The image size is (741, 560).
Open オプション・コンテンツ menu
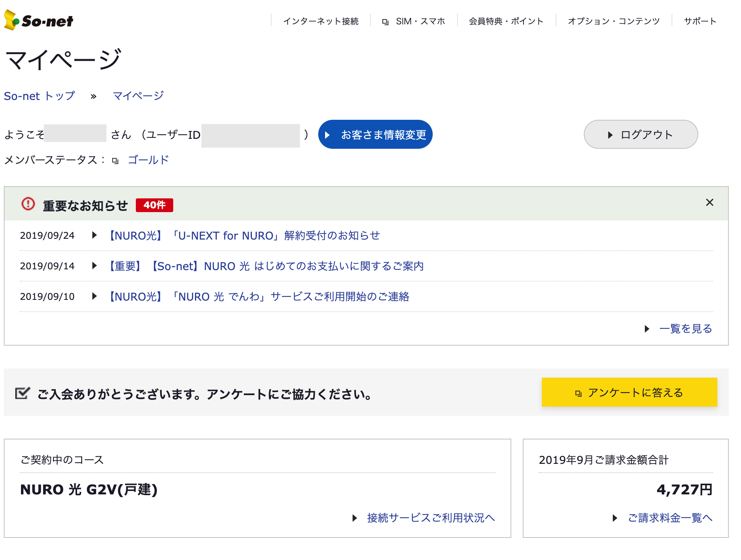pos(614,21)
